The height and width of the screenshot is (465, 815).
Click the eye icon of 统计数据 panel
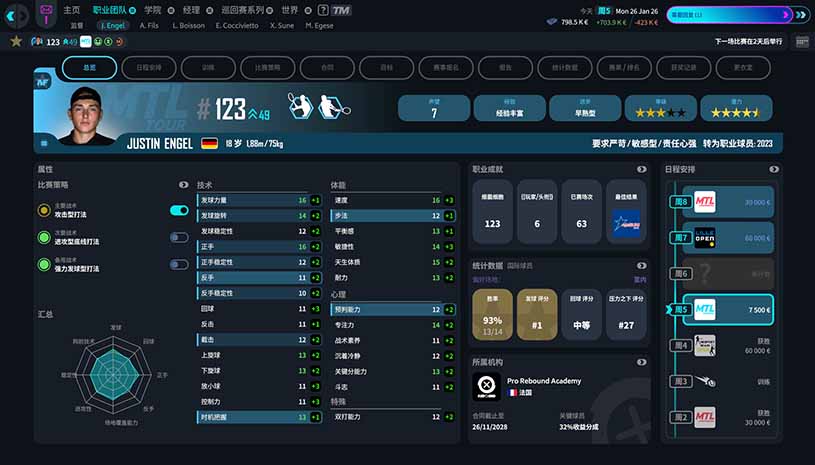[x=641, y=265]
